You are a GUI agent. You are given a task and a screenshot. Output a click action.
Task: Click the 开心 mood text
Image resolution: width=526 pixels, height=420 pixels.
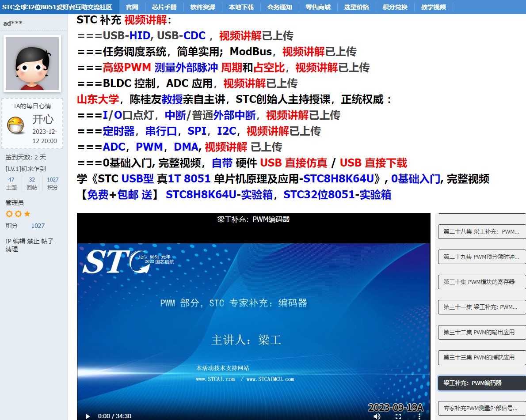(x=43, y=119)
